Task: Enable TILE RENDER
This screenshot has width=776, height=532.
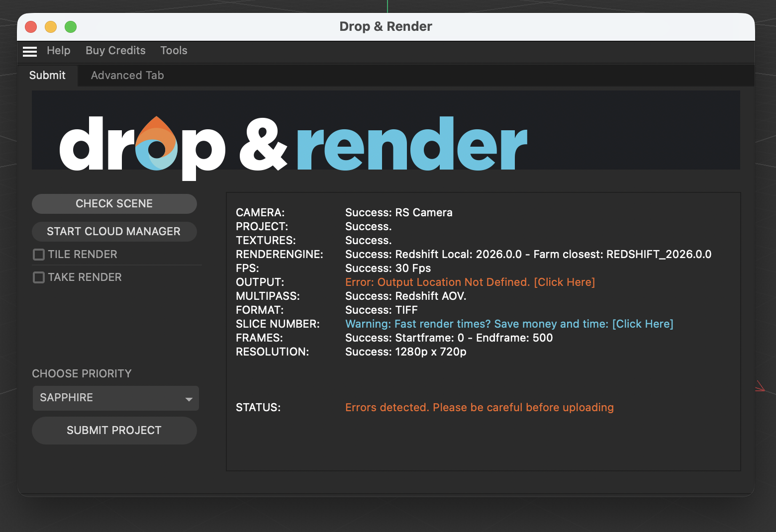Action: pyautogui.click(x=39, y=254)
